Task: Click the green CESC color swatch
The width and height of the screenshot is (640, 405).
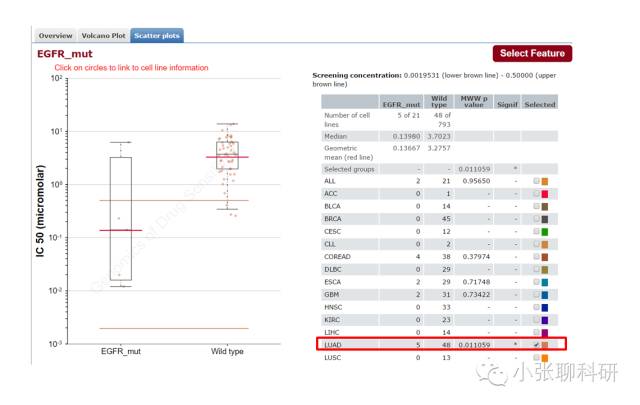Action: 544,232
